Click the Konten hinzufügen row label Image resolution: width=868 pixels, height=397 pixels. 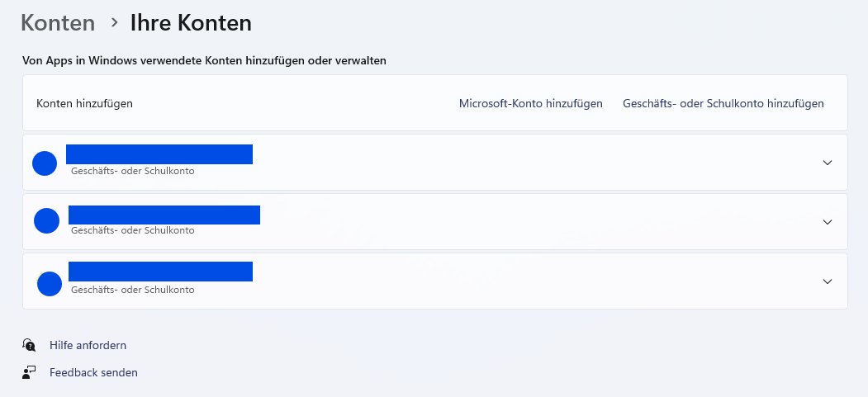(x=85, y=103)
